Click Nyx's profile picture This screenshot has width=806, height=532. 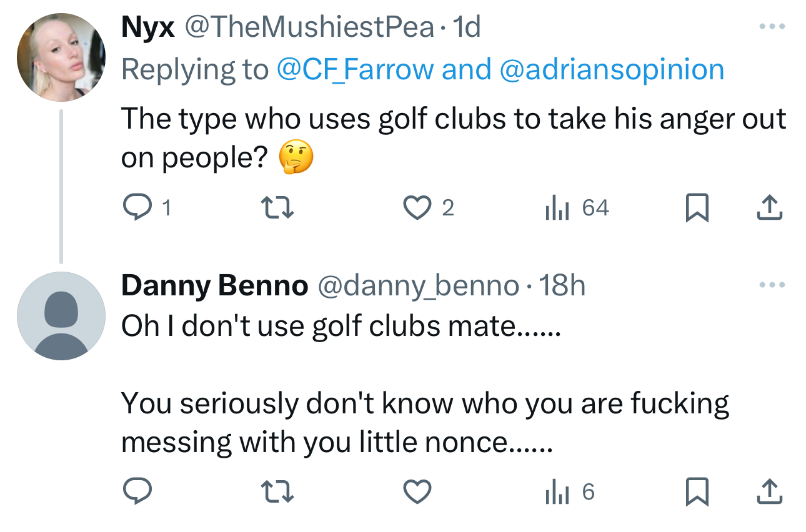(61, 57)
